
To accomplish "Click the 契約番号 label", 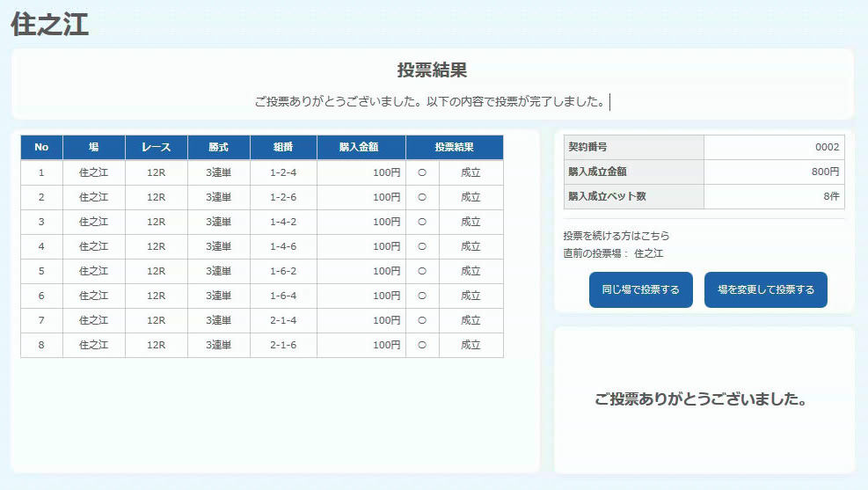I will [x=587, y=147].
